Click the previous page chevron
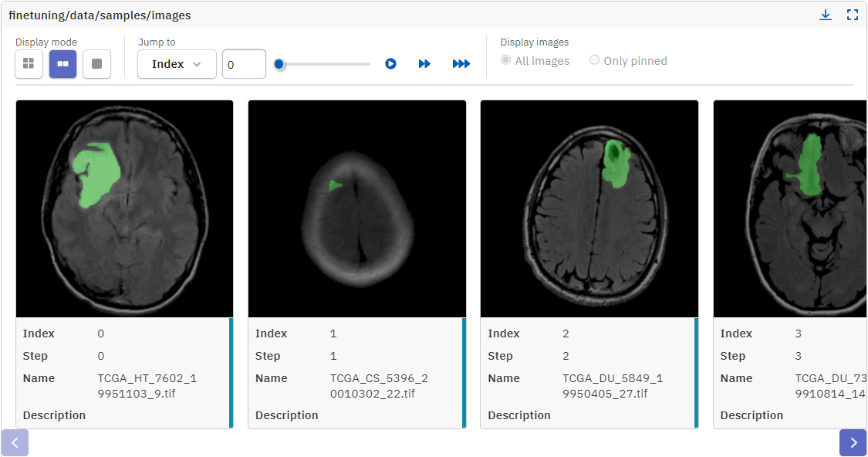This screenshot has width=868, height=457. tap(15, 442)
